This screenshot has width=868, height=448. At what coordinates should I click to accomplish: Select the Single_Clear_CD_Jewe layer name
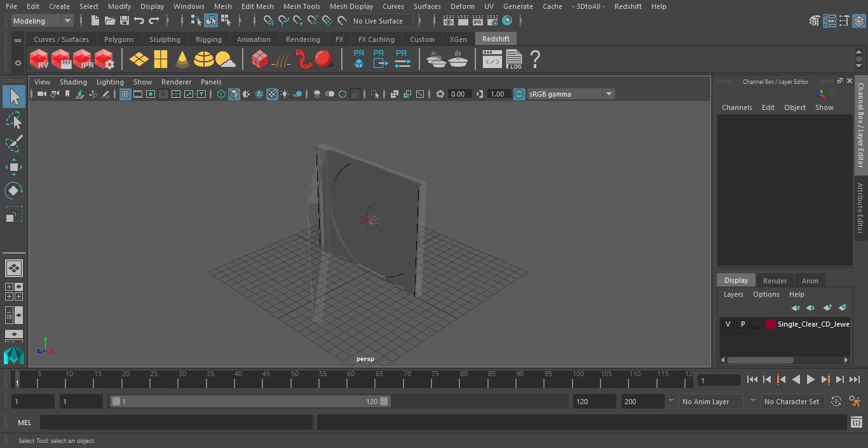[x=813, y=324]
